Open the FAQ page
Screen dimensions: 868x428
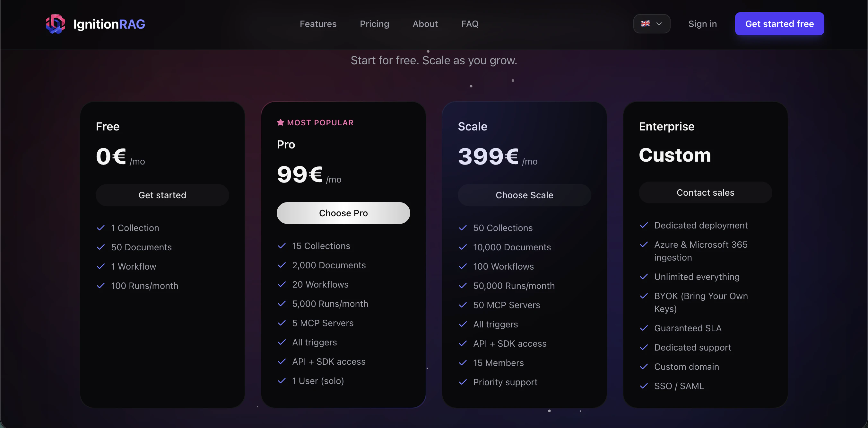[469, 23]
